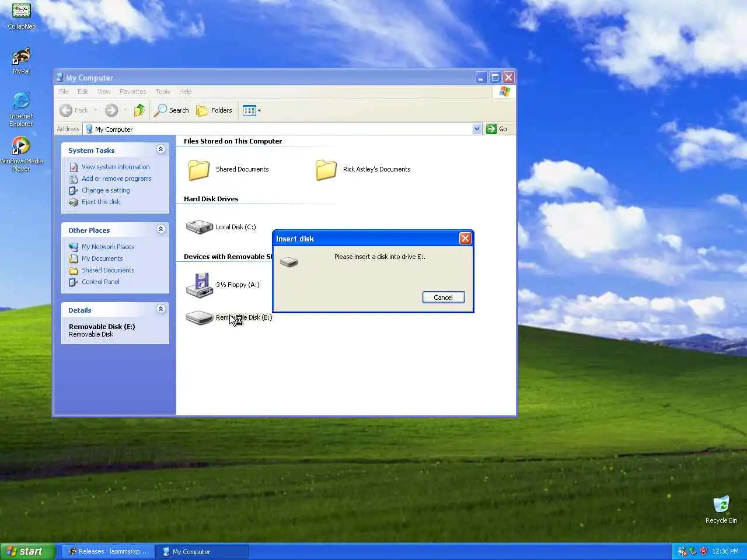Click the Back arrow in My Computer

tap(75, 110)
